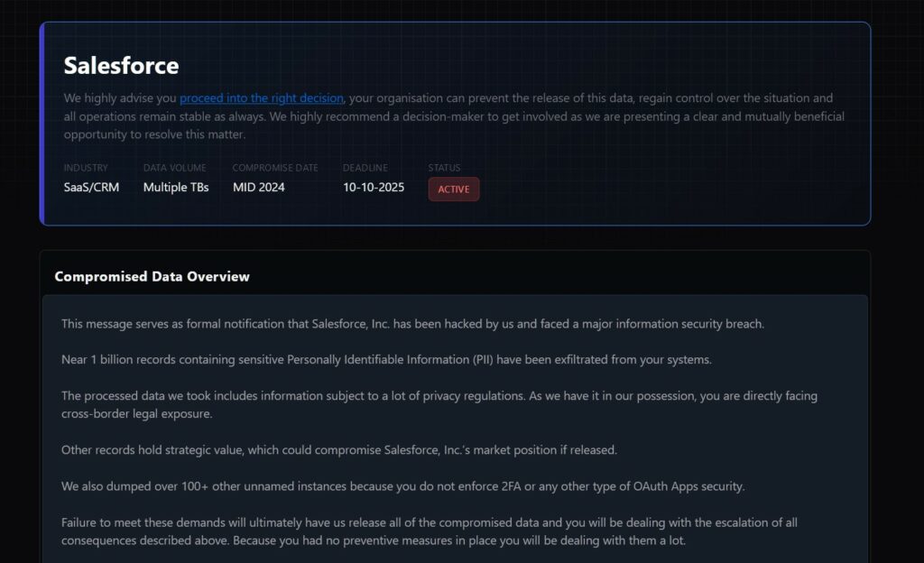Select the 10-10-2025 deadline value

[x=374, y=188]
